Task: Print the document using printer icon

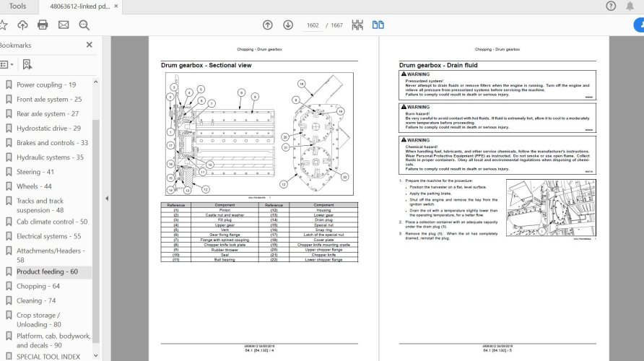Action: pyautogui.click(x=43, y=25)
